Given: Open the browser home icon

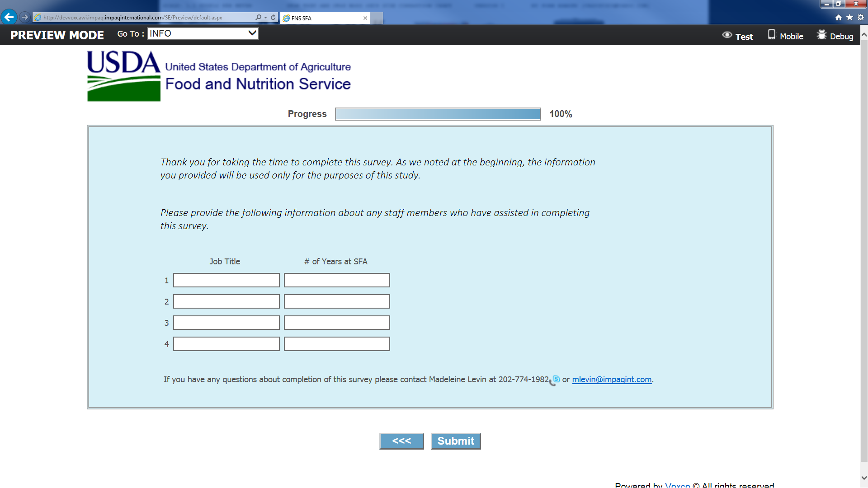Looking at the screenshot, I should click(839, 18).
